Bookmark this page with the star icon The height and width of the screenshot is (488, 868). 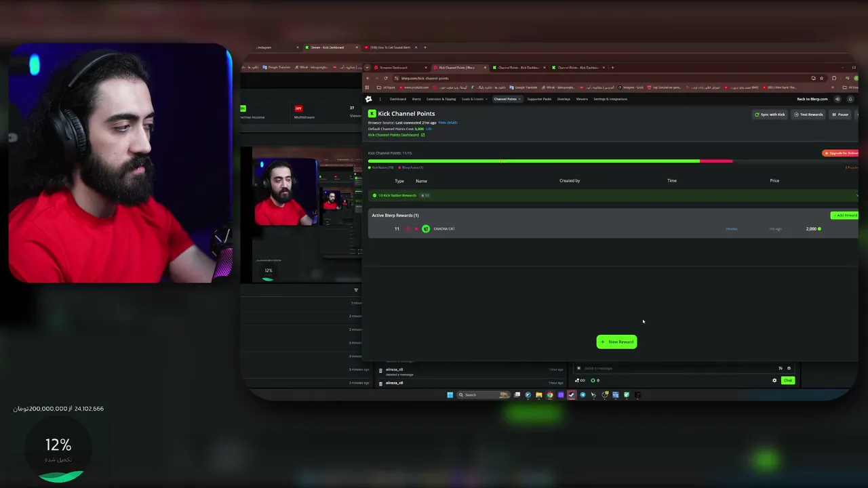[x=821, y=78]
